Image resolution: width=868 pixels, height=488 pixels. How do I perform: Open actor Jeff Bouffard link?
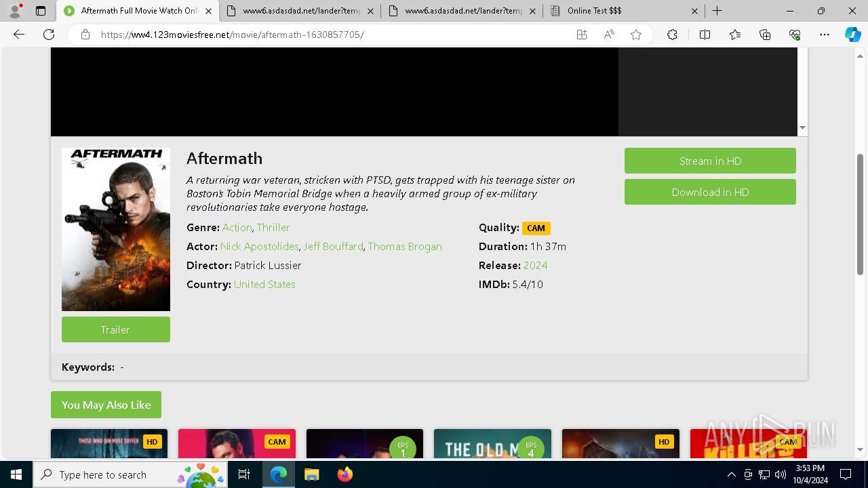tap(333, 247)
